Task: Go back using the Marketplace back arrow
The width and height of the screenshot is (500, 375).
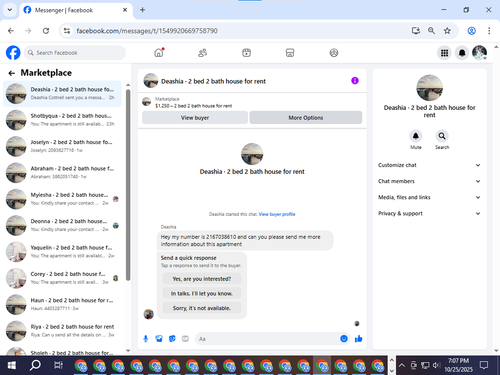Action: tap(12, 73)
